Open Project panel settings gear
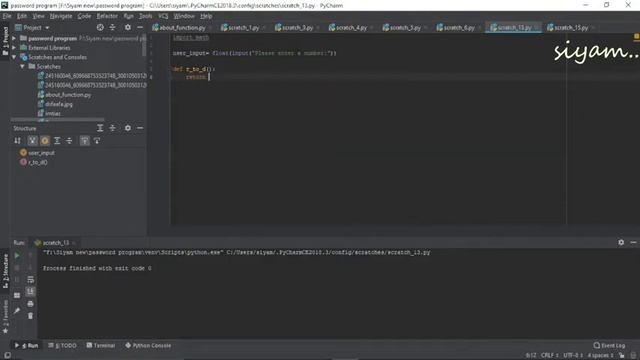The width and height of the screenshot is (640, 360). pyautogui.click(x=128, y=27)
